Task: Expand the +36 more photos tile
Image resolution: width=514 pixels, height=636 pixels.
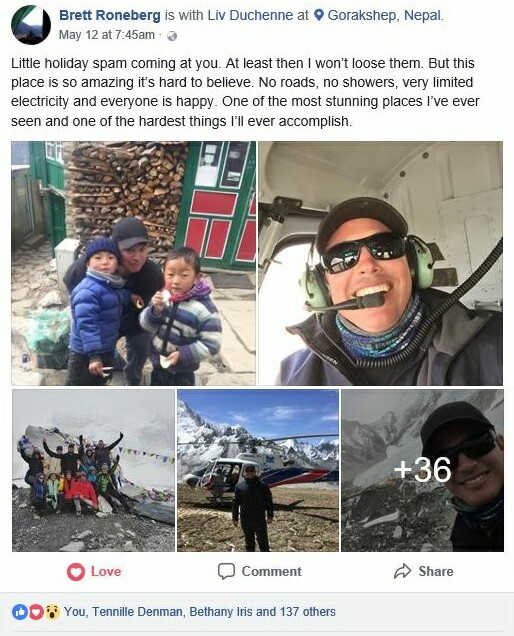Action: 422,471
